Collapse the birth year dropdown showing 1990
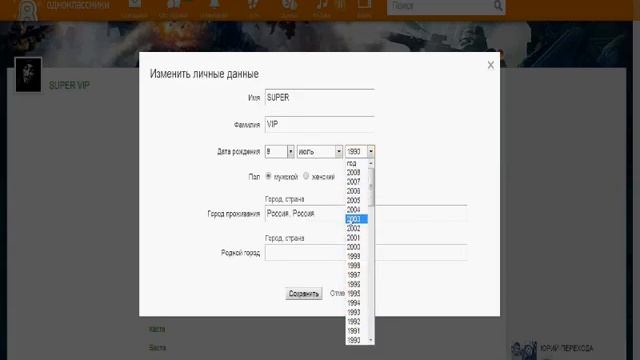This screenshot has width=640, height=360. (360, 152)
